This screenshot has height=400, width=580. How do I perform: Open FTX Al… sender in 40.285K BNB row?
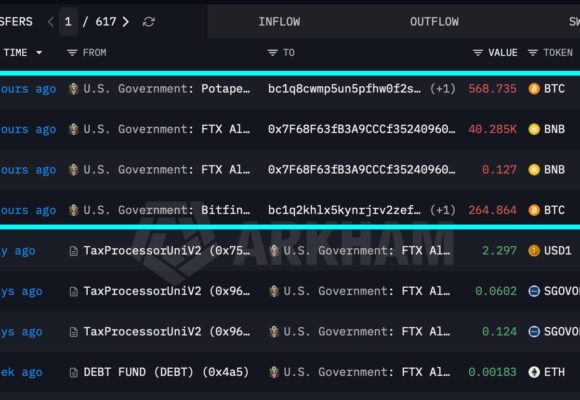click(166, 129)
